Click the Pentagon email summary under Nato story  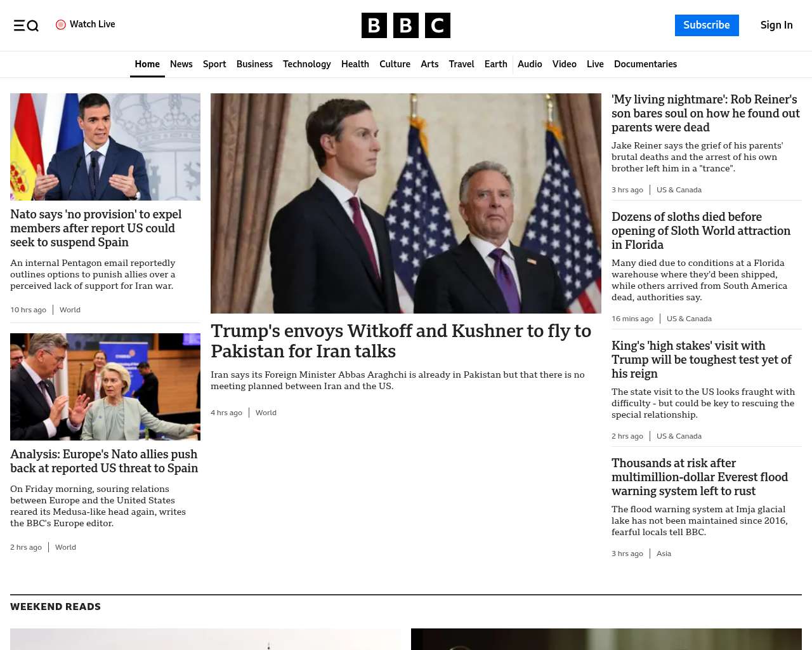point(93,274)
